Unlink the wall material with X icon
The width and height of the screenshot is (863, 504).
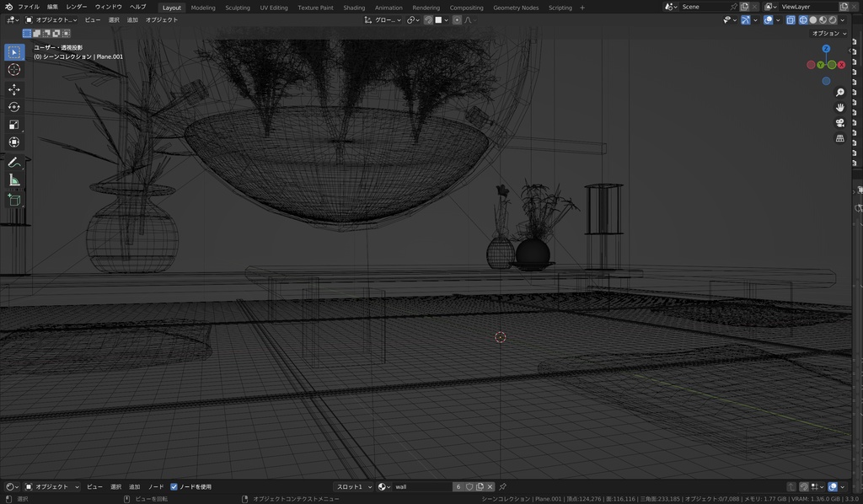pyautogui.click(x=490, y=487)
